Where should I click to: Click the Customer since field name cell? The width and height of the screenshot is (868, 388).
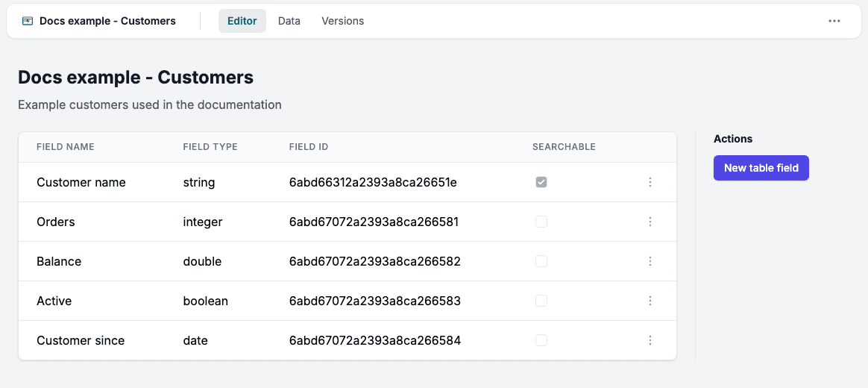81,341
